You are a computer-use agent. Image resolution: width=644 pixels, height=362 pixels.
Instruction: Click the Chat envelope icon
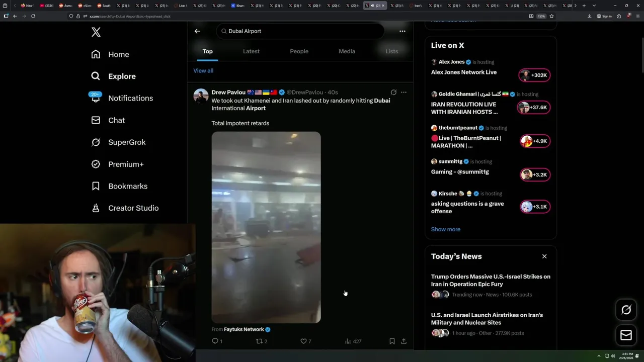point(96,120)
